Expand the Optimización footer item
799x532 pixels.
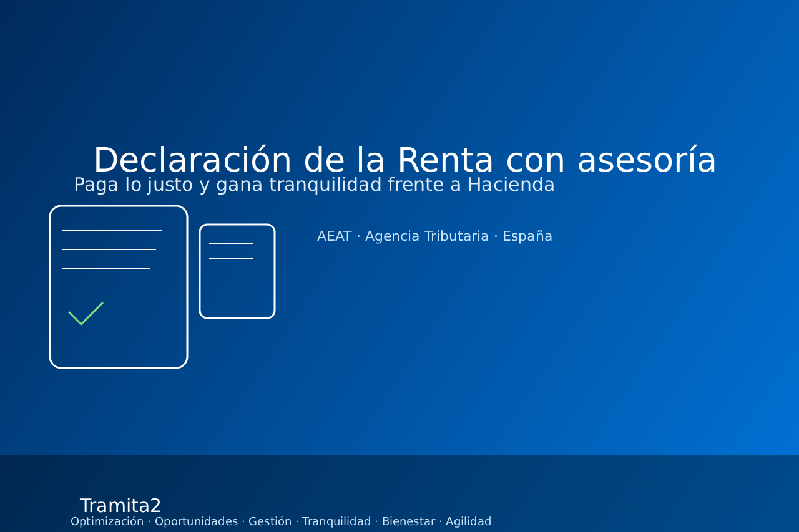[107, 521]
